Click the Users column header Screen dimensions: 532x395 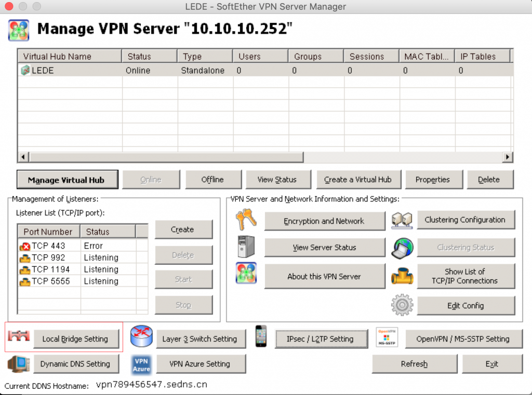click(261, 56)
